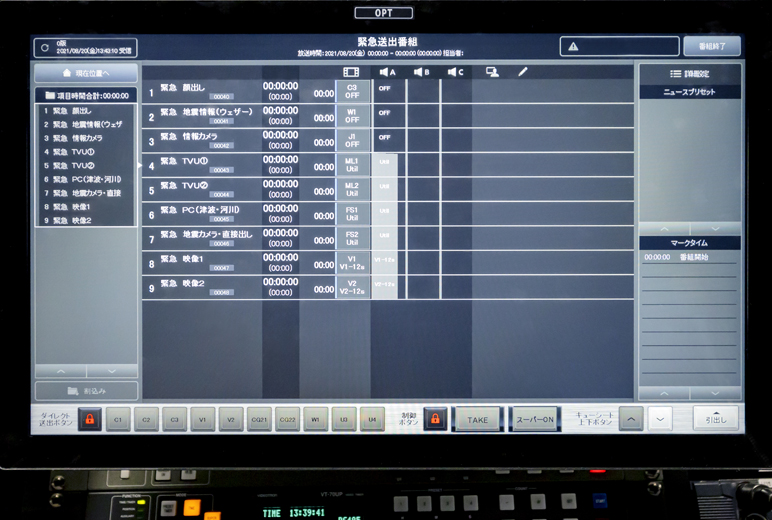This screenshot has width=772, height=520.
Task: Click the speaker C audio column icon
Action: click(x=455, y=72)
